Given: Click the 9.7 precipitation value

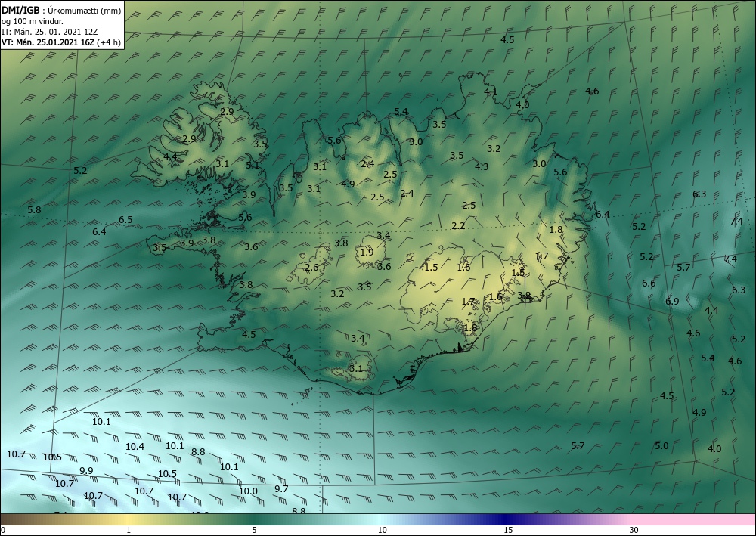Looking at the screenshot, I should point(281,489).
